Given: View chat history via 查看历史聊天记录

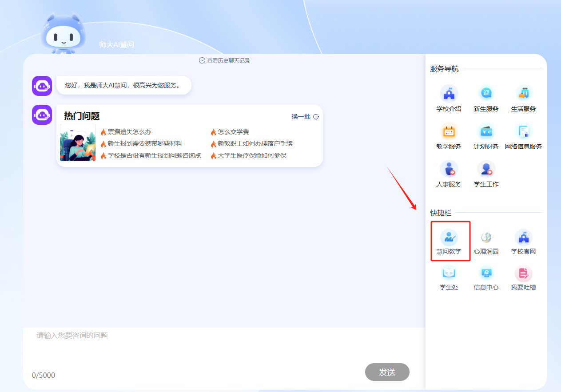Looking at the screenshot, I should coord(228,60).
